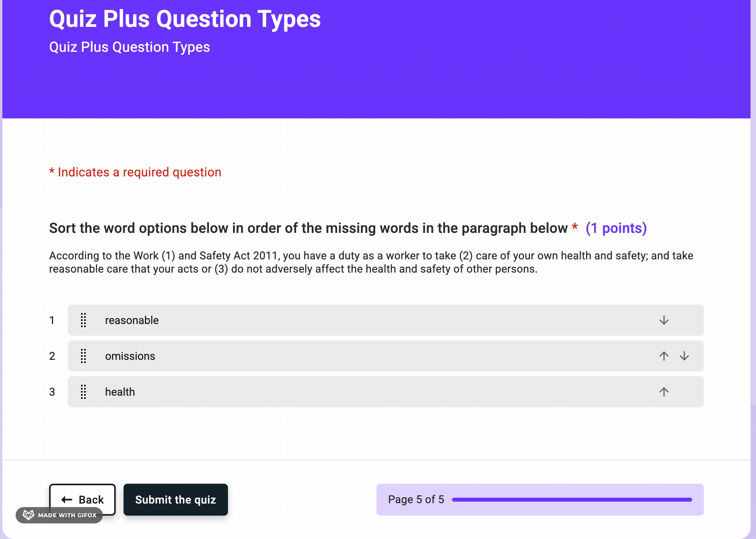
Task: Move 'omissions' down with the down arrow
Action: pos(684,356)
